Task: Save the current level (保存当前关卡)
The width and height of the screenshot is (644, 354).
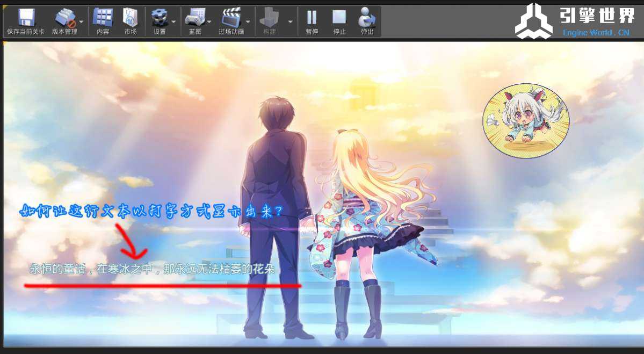Action: [25, 22]
